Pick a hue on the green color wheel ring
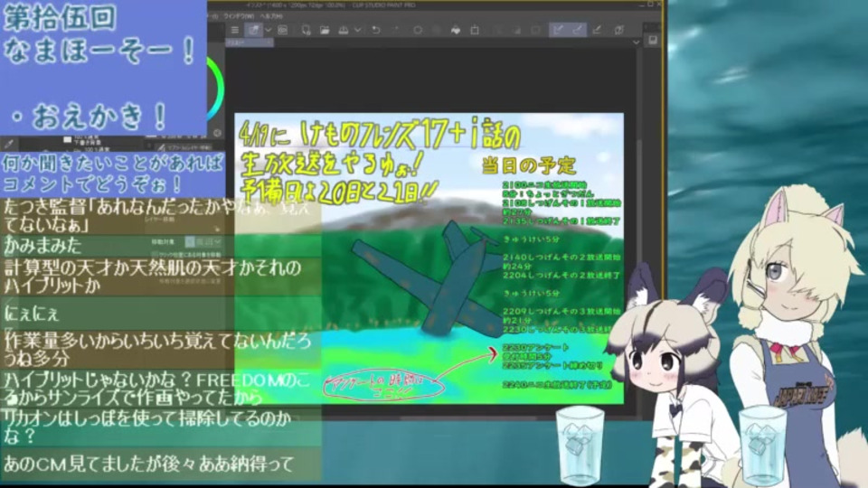Viewport: 868px width, 488px height. [x=219, y=89]
